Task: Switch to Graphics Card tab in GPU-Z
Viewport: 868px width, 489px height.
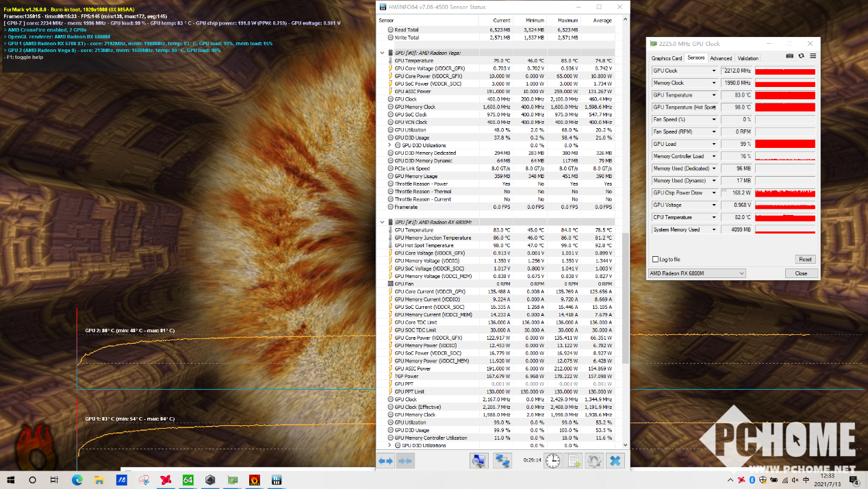Action: pyautogui.click(x=666, y=58)
